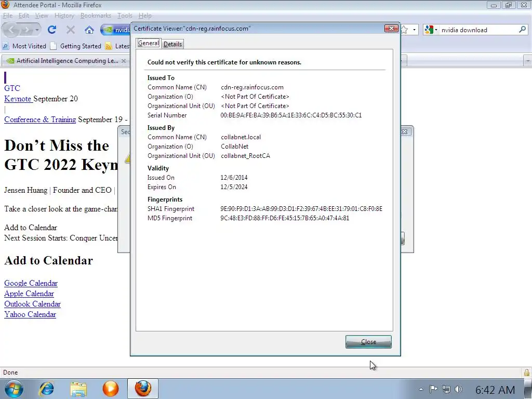
Task: Click the volume speaker tray icon
Action: coord(458,389)
